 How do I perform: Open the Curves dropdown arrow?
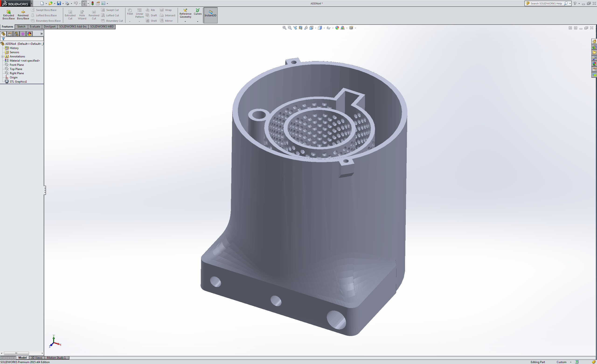pyautogui.click(x=198, y=21)
